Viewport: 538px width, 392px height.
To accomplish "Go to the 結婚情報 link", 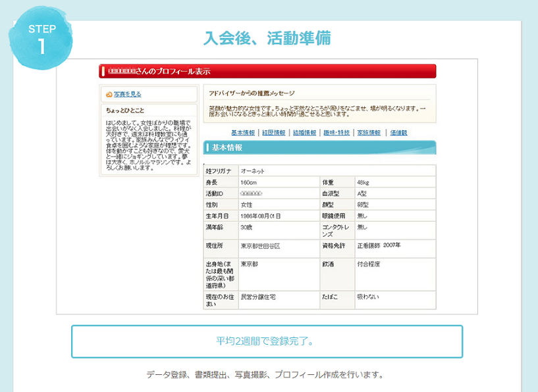I will [305, 132].
